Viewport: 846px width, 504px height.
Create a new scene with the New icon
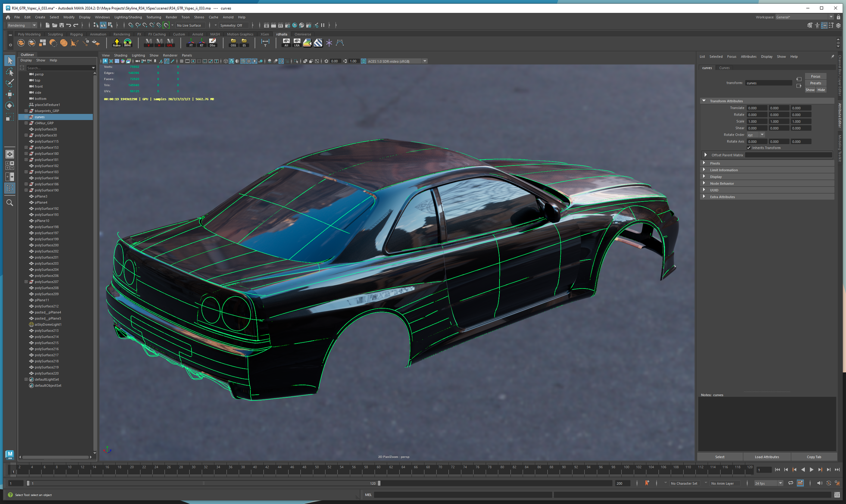click(47, 25)
